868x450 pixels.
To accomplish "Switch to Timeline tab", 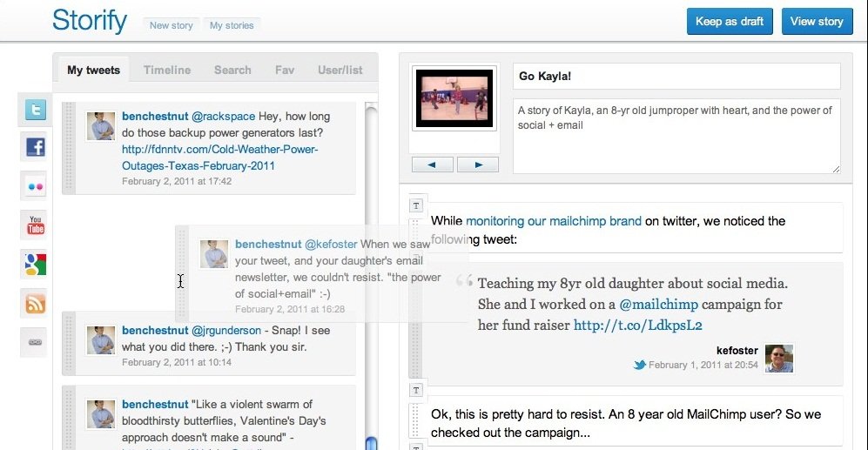I will point(167,70).
